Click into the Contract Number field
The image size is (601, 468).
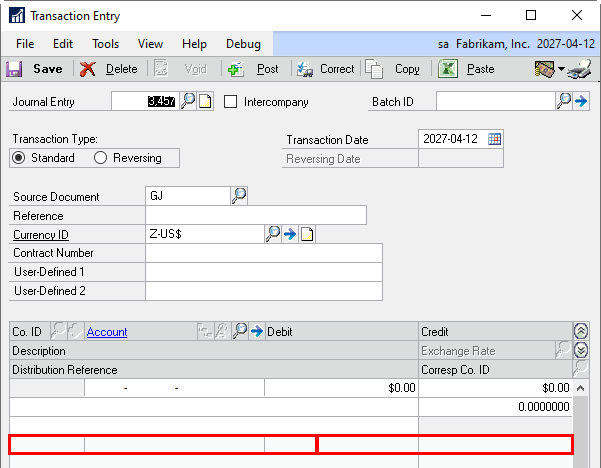coord(264,253)
